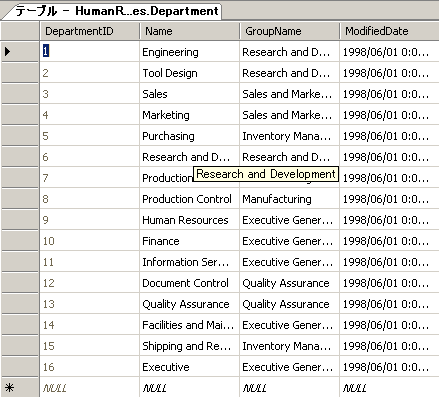Click DepartmentID cell with value 10

pos(89,241)
